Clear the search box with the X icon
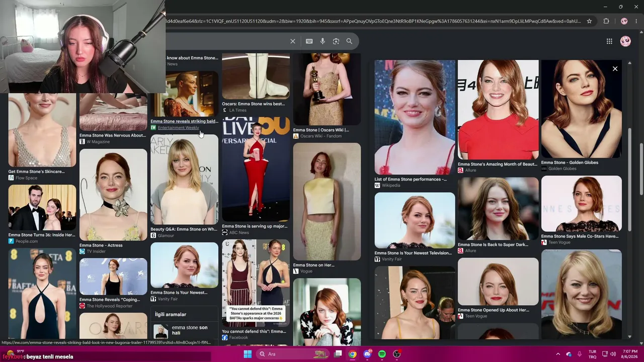 click(293, 41)
